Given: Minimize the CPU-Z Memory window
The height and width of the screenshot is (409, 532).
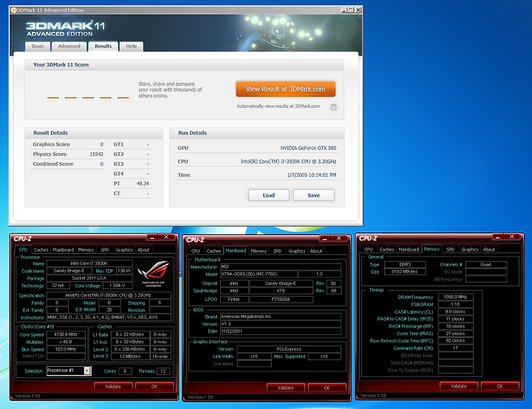Looking at the screenshot, I should pyautogui.click(x=497, y=237).
